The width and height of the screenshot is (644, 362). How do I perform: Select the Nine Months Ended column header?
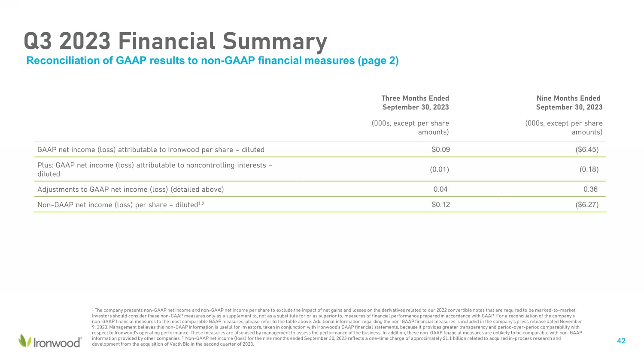pyautogui.click(x=569, y=103)
